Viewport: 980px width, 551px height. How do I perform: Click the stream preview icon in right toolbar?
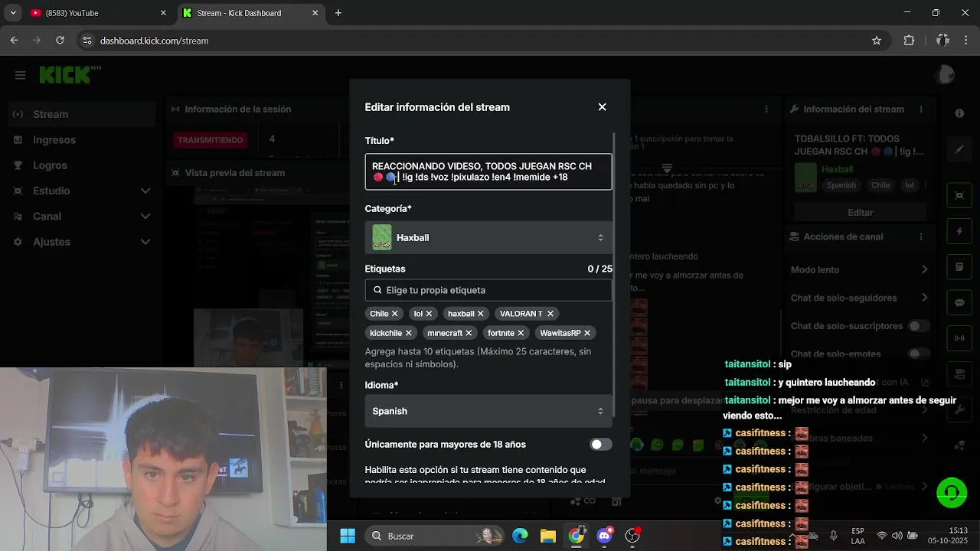(959, 196)
